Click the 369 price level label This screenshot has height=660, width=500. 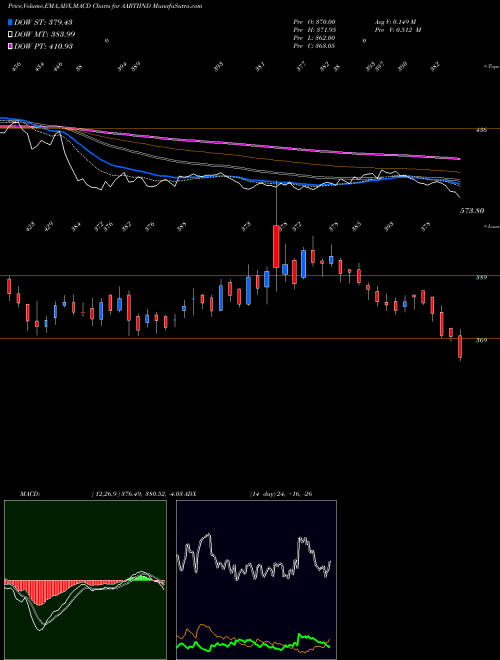click(x=481, y=341)
